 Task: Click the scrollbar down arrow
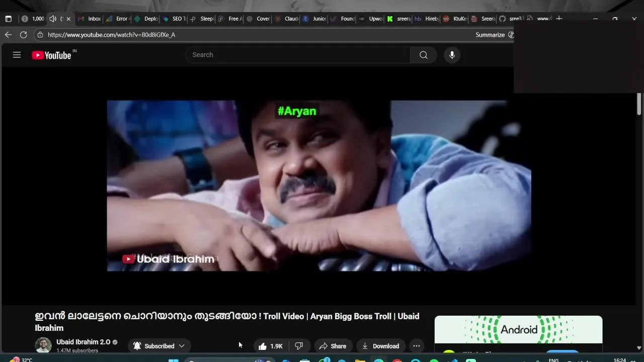pyautogui.click(x=639, y=347)
